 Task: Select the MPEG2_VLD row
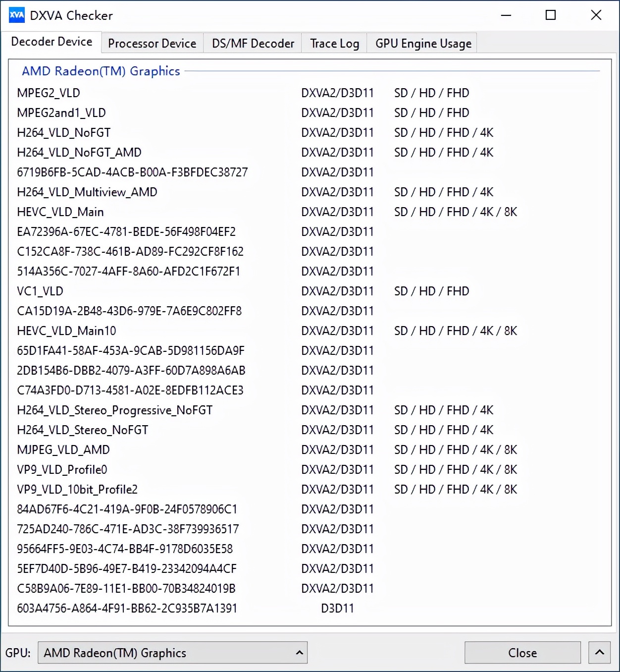coord(49,93)
